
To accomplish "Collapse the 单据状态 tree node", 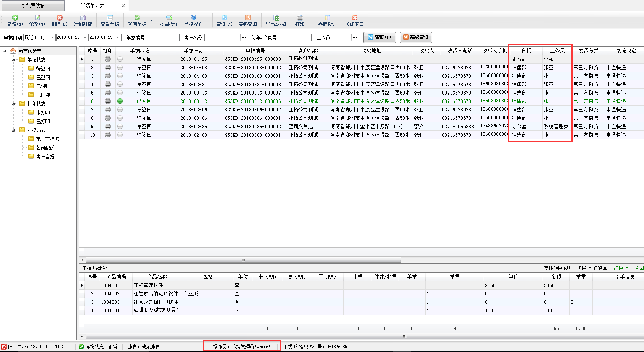I will pyautogui.click(x=13, y=60).
